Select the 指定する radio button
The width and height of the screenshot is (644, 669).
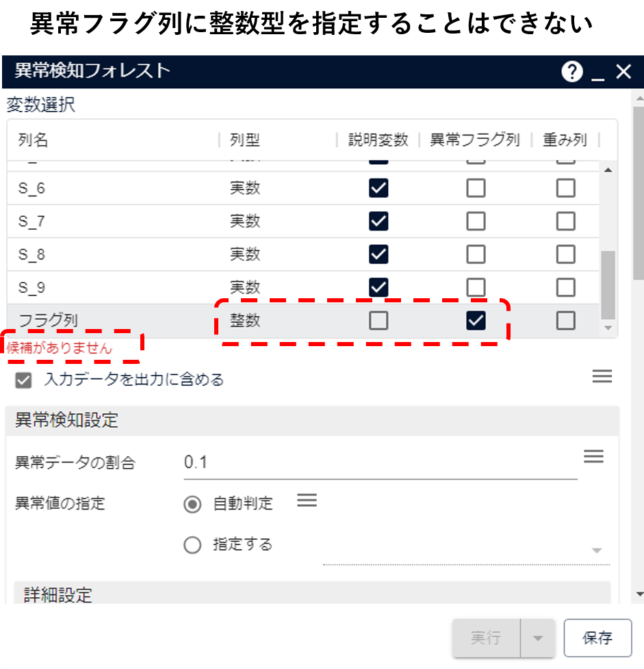[192, 545]
